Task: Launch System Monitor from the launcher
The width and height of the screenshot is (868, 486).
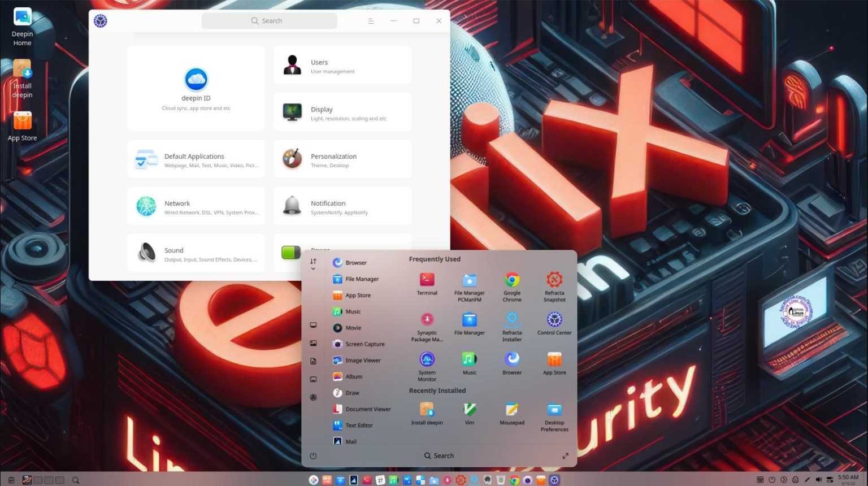Action: (427, 362)
